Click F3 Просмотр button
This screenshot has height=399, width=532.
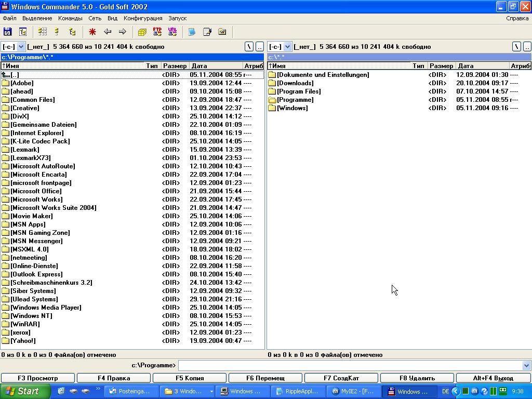37,378
